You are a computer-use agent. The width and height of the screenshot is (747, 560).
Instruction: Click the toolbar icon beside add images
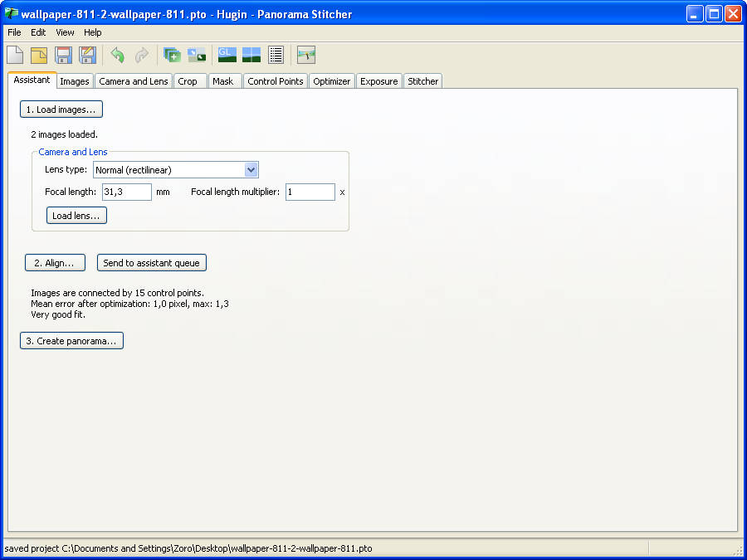(x=196, y=55)
